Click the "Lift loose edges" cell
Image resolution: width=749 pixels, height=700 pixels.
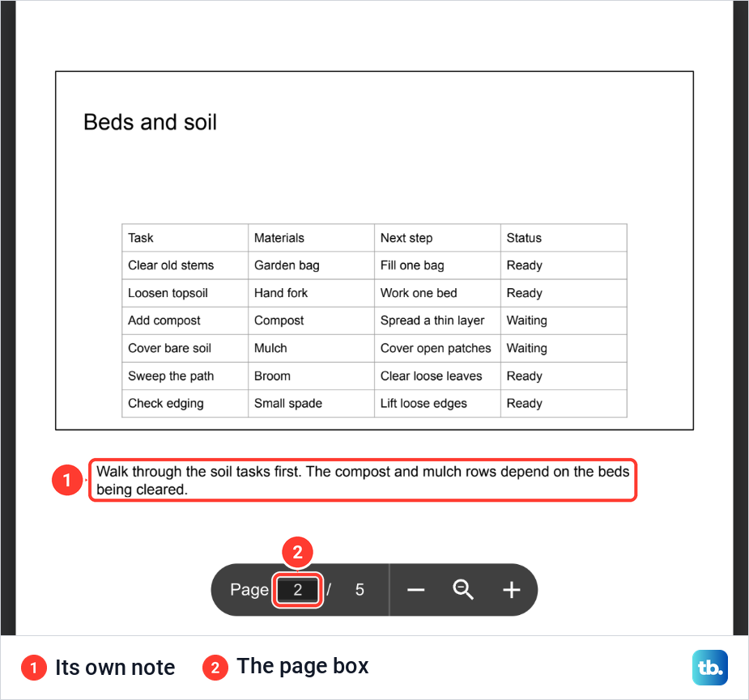(437, 404)
